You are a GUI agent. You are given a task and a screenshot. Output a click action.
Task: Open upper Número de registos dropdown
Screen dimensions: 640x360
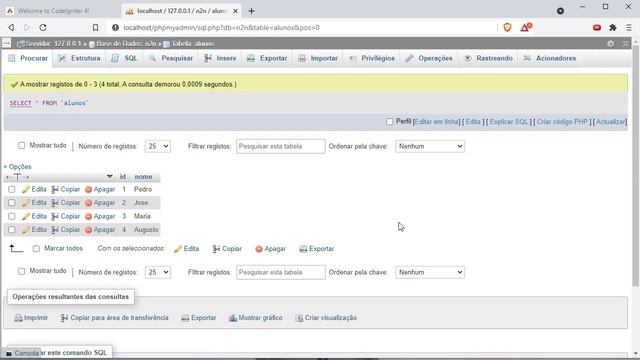tap(158, 146)
